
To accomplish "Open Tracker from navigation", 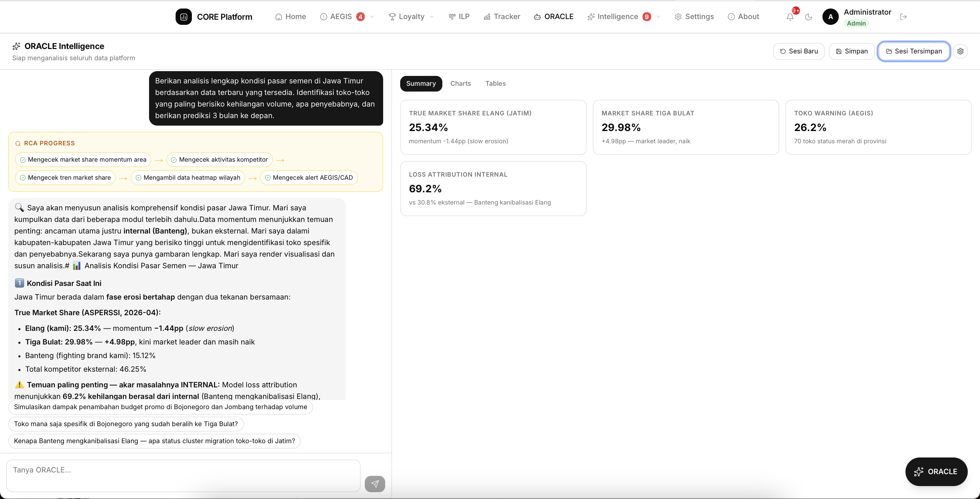I will pyautogui.click(x=502, y=17).
